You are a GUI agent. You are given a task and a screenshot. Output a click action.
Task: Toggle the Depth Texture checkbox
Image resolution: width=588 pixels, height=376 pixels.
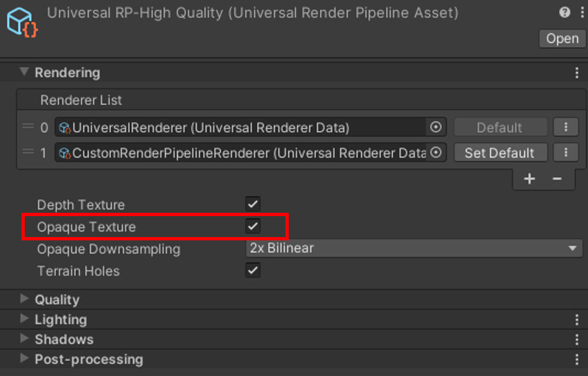(253, 204)
